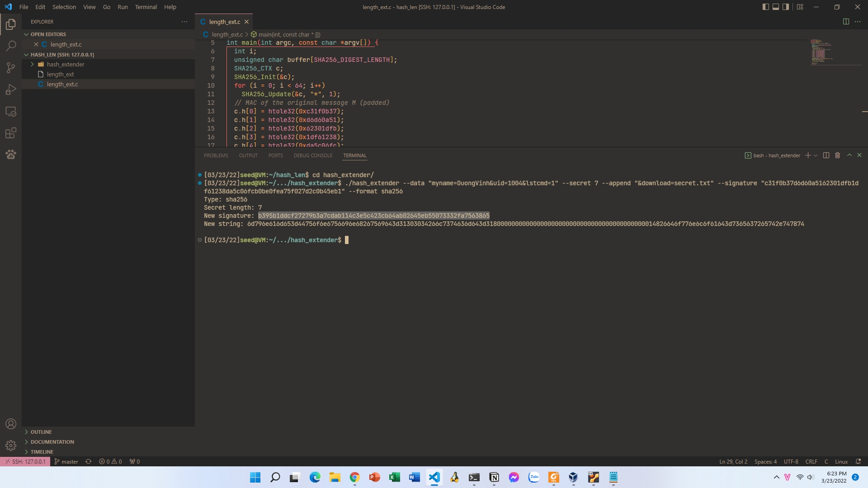Screen dimensions: 868x488
Task: Click the SSH: 127.0.0.1 remote indicator
Action: [25, 461]
